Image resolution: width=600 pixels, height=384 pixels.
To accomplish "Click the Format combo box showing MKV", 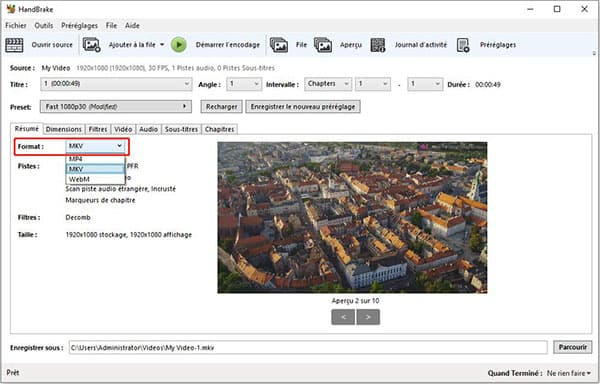I will [95, 146].
